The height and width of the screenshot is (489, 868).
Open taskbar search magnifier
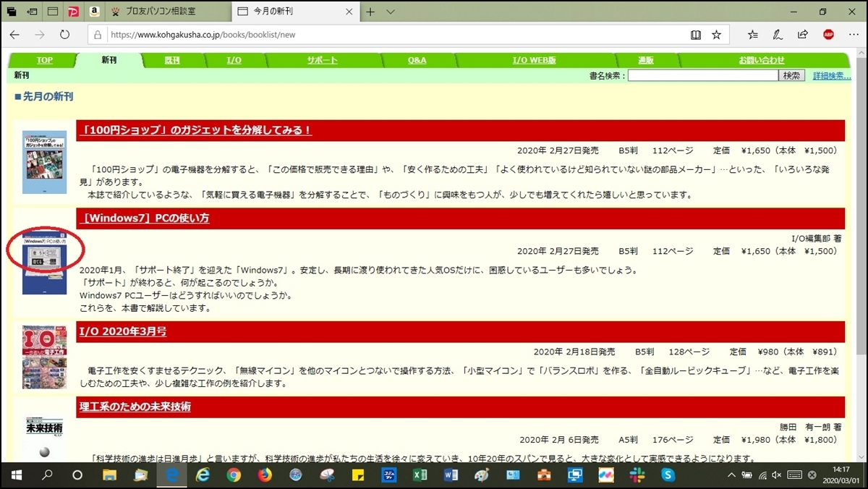48,476
